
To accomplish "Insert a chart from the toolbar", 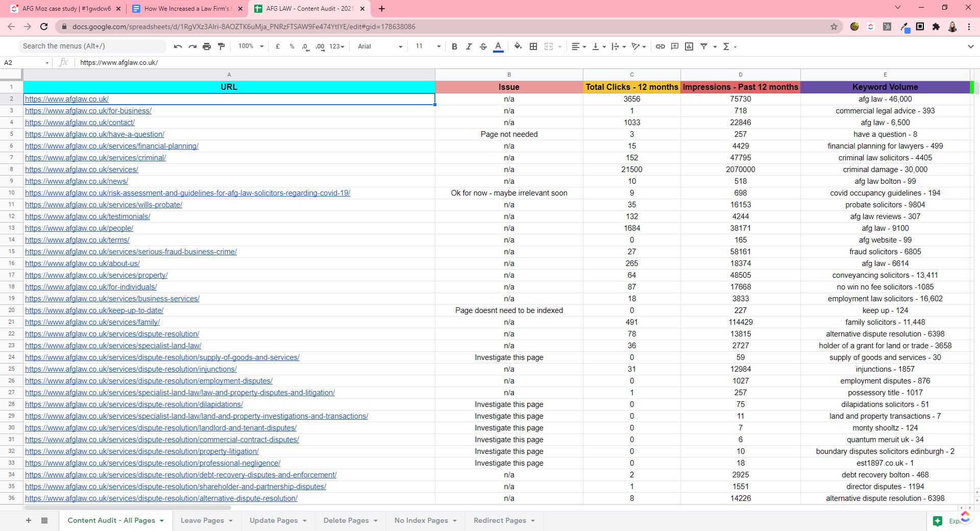I will (689, 46).
